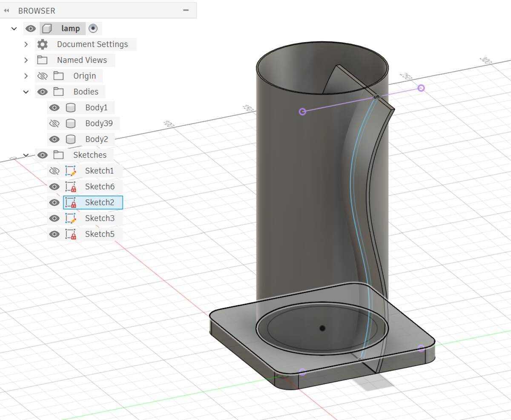Image resolution: width=511 pixels, height=420 pixels.
Task: Select Sketch5 in the browser tree
Action: 100,234
